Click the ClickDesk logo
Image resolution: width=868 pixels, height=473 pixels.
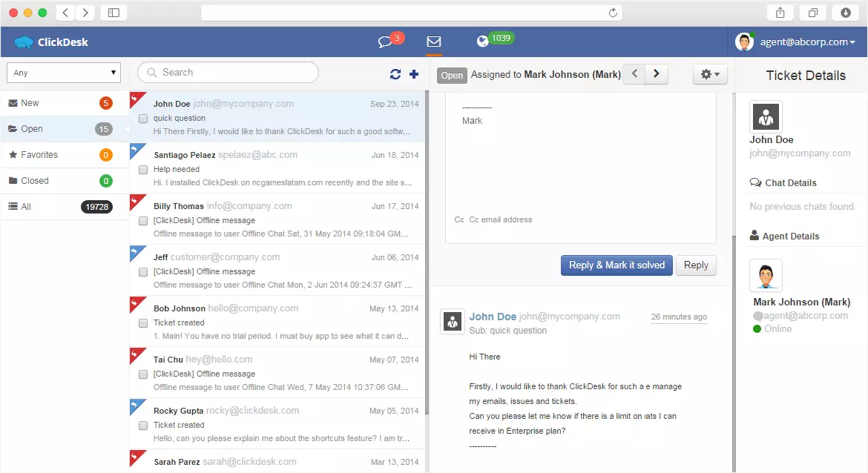click(50, 42)
